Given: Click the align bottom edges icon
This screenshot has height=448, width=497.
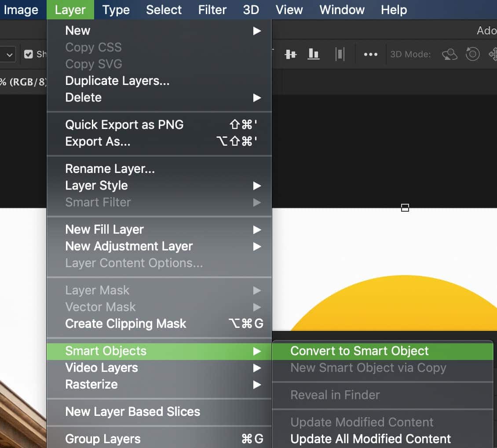Looking at the screenshot, I should 314,54.
